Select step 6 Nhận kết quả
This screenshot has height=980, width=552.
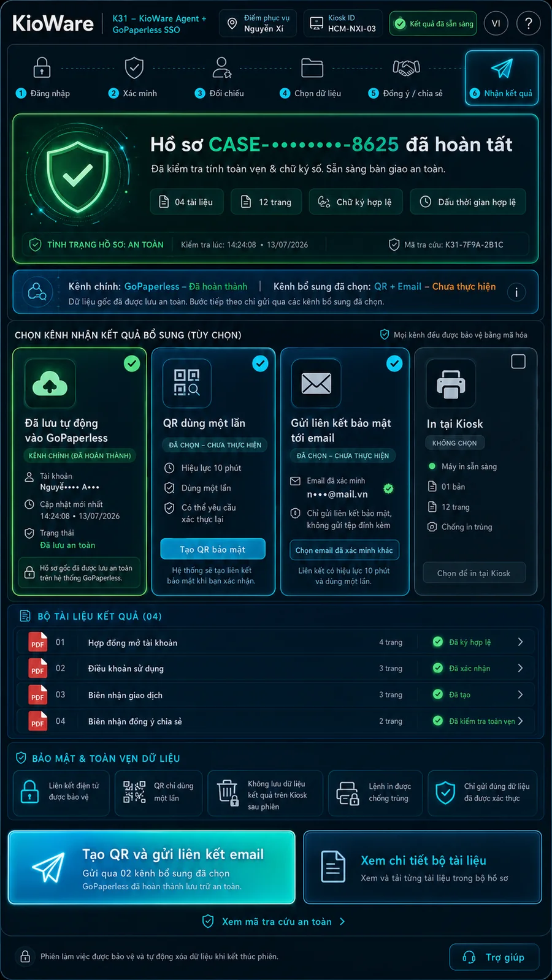pos(502,78)
